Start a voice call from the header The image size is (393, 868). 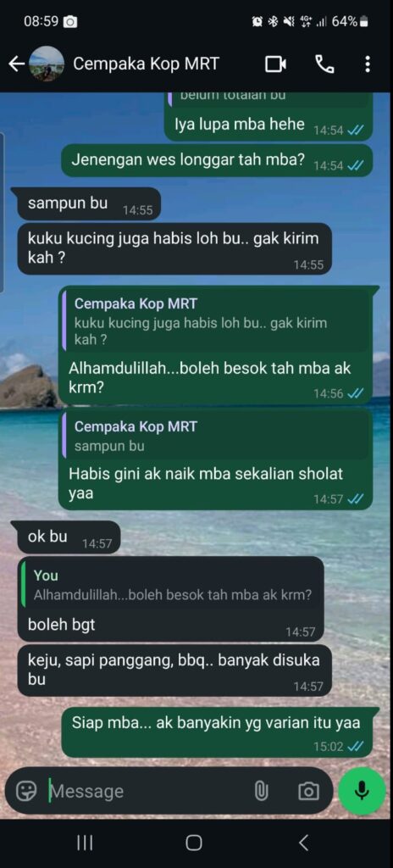pos(325,64)
